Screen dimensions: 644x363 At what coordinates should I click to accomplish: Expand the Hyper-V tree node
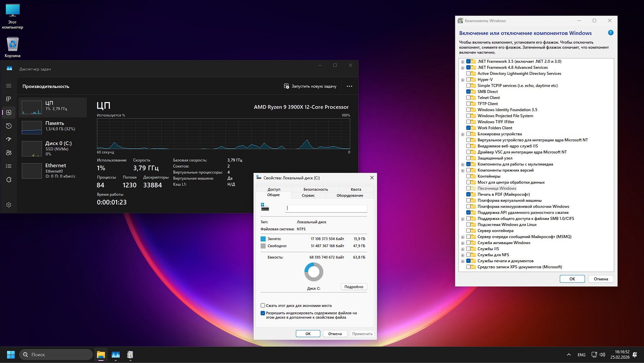(x=463, y=80)
